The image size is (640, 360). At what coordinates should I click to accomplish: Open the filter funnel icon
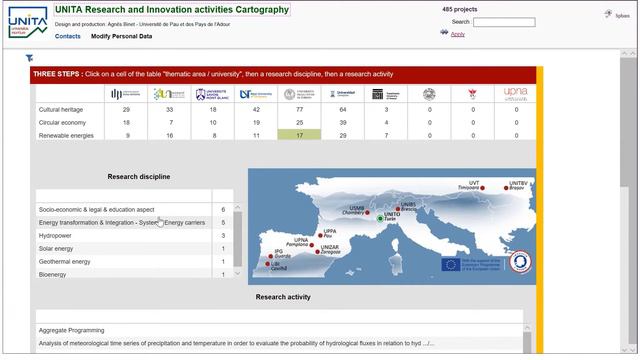[x=29, y=58]
